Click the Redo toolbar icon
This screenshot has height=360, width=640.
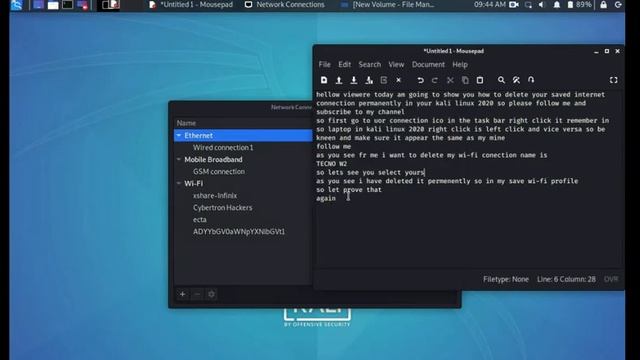coord(435,80)
